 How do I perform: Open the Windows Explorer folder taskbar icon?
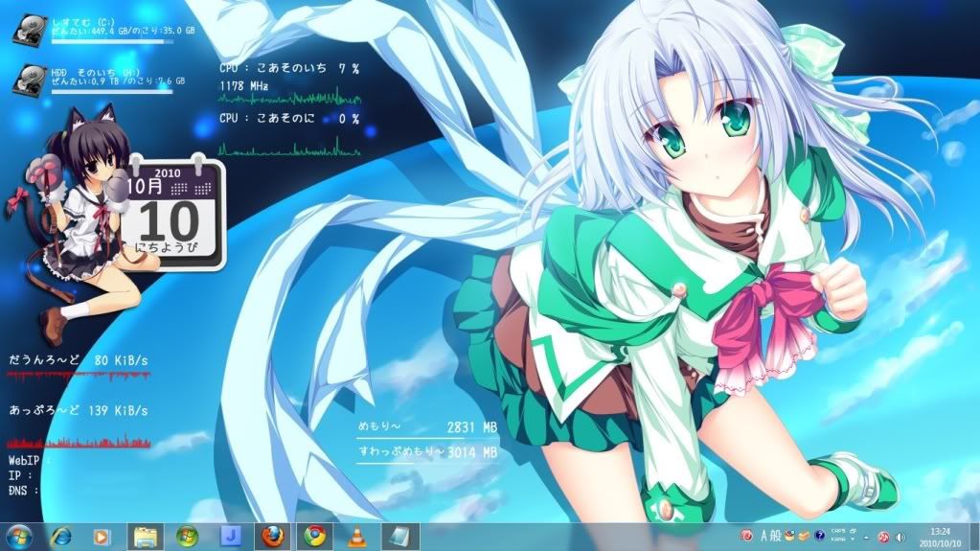[146, 537]
